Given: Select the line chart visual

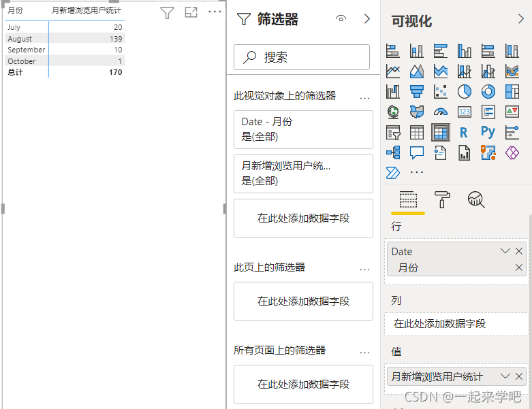Looking at the screenshot, I should point(393,71).
